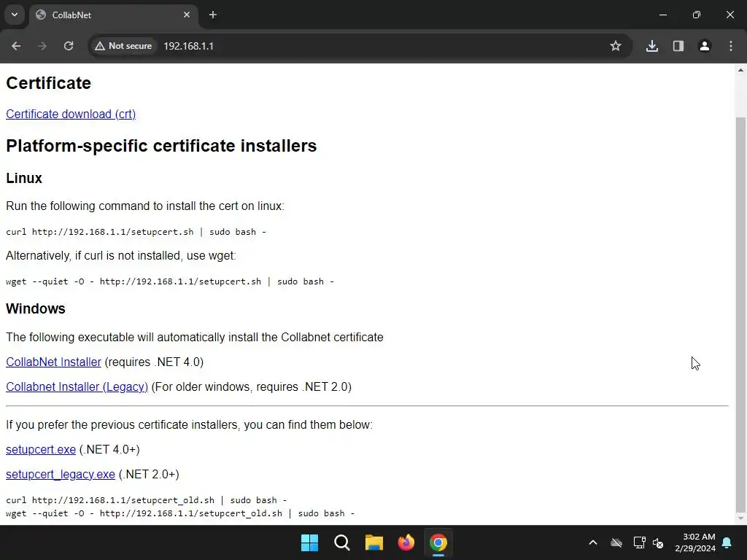Reload the current page
This screenshot has width=747, height=560.
coord(69,46)
